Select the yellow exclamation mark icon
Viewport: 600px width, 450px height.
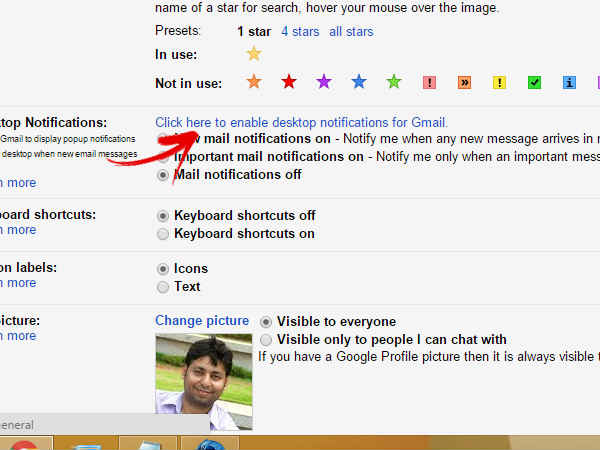pyautogui.click(x=499, y=83)
